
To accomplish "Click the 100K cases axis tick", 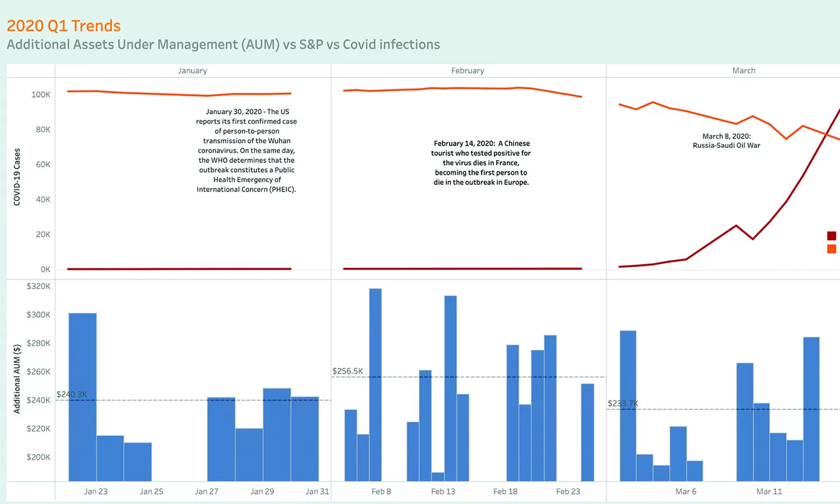I will coord(41,94).
